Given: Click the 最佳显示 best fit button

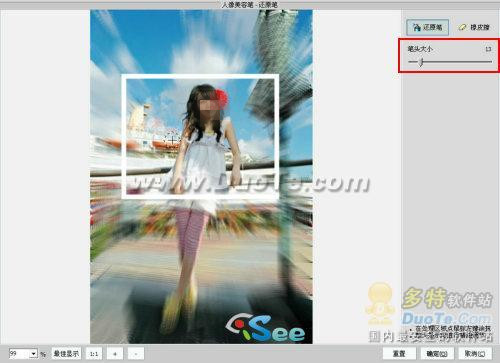Looking at the screenshot, I should pyautogui.click(x=66, y=354).
